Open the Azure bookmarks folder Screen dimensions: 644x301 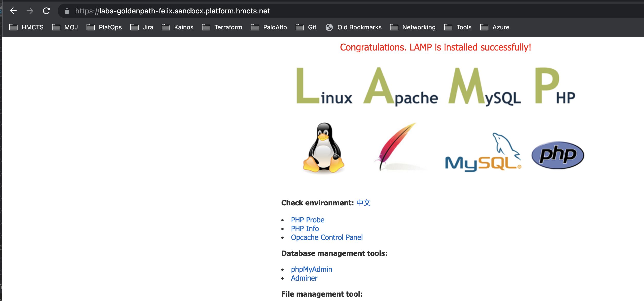point(495,27)
